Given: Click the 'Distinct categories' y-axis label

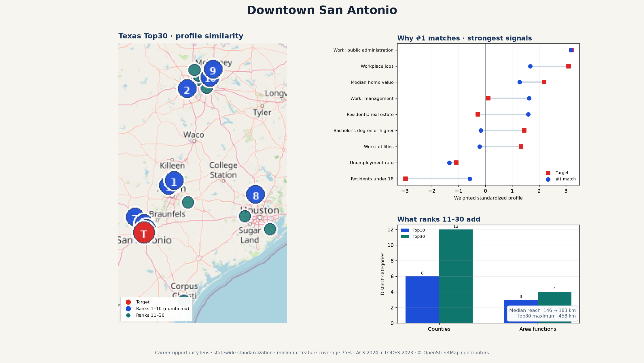Looking at the screenshot, I should [x=382, y=274].
